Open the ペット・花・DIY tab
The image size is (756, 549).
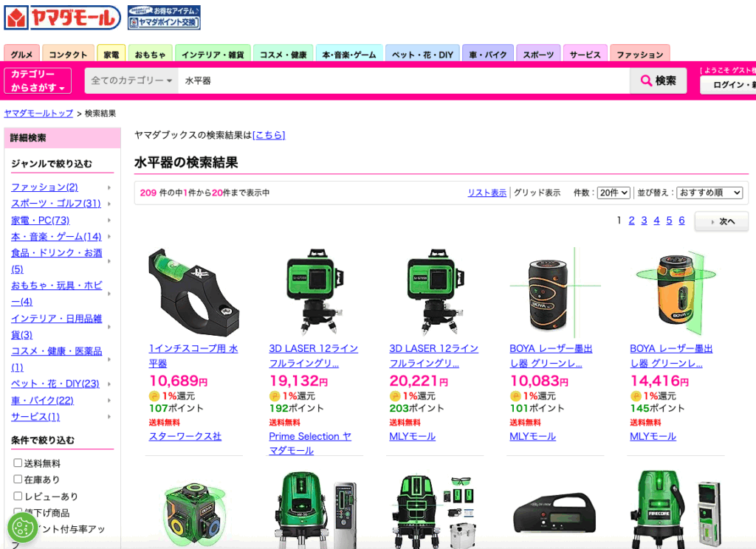pyautogui.click(x=422, y=54)
